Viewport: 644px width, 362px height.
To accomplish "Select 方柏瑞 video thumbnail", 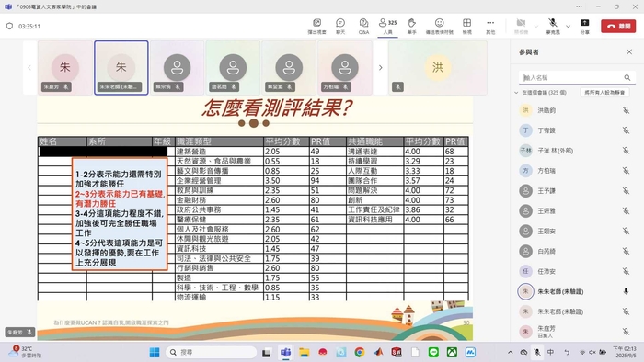I will tap(345, 68).
